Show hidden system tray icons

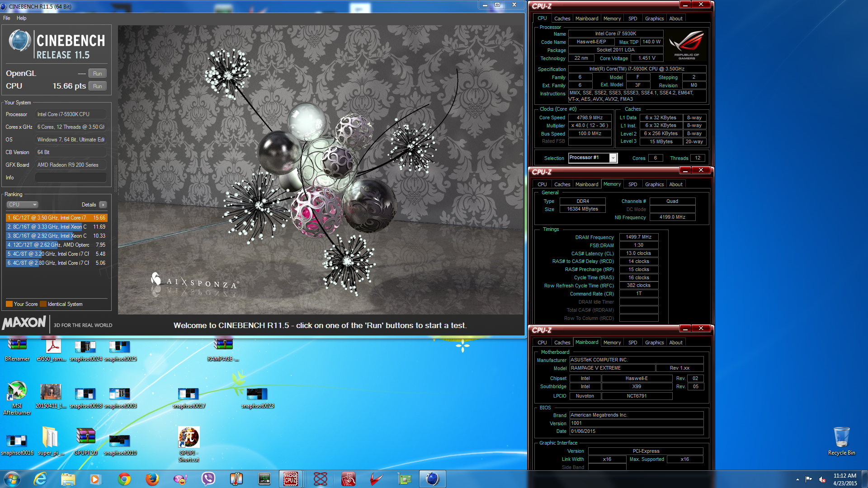(797, 479)
